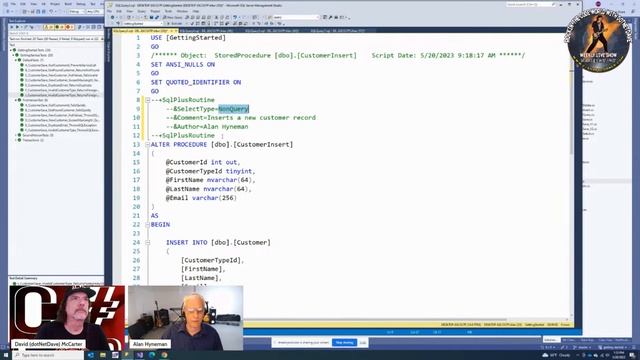Click New Query in the SSMS toolbar
This screenshot has height=360, width=640.
pyautogui.click(x=172, y=18)
